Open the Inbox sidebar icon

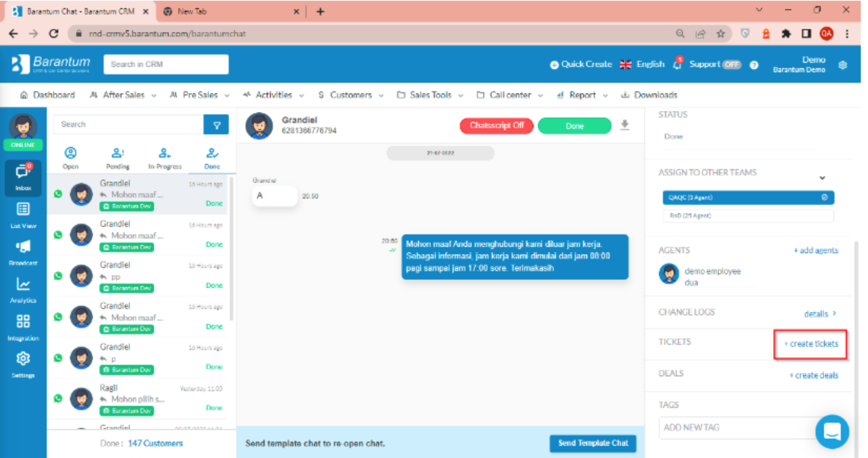[23, 178]
